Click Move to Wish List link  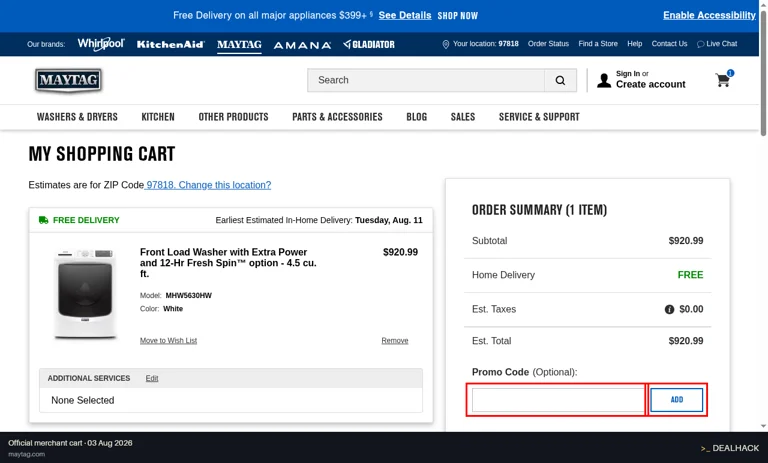[x=168, y=341]
